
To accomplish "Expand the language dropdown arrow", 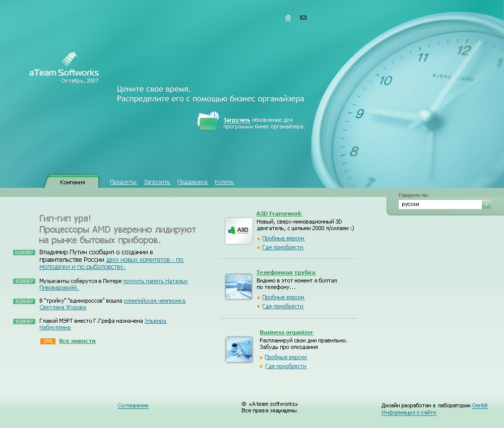I will [486, 204].
